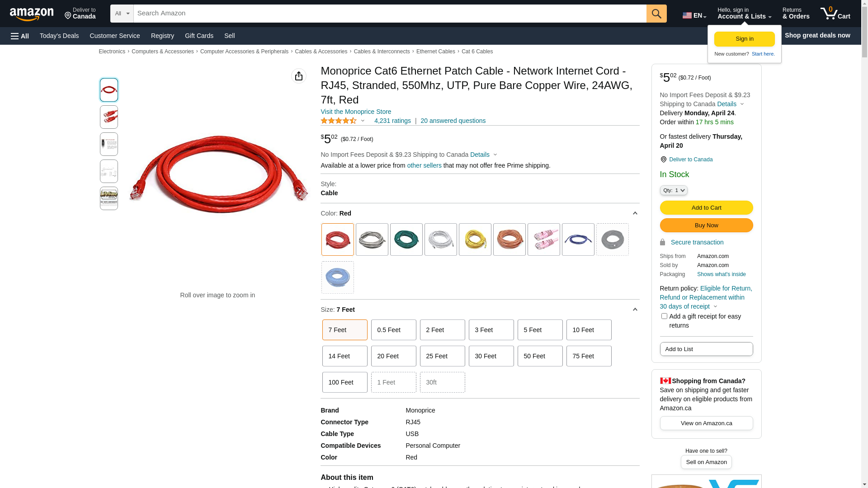Visit the Monoprice Store link
Viewport: 868px width, 488px height.
tap(356, 112)
